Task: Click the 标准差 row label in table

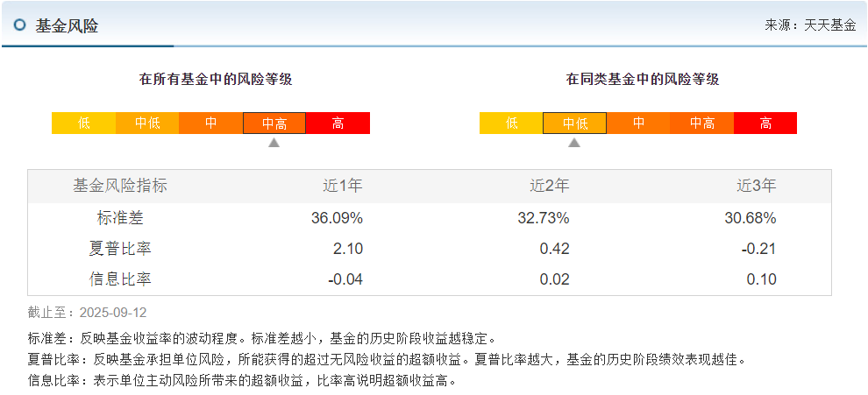Action: [120, 219]
